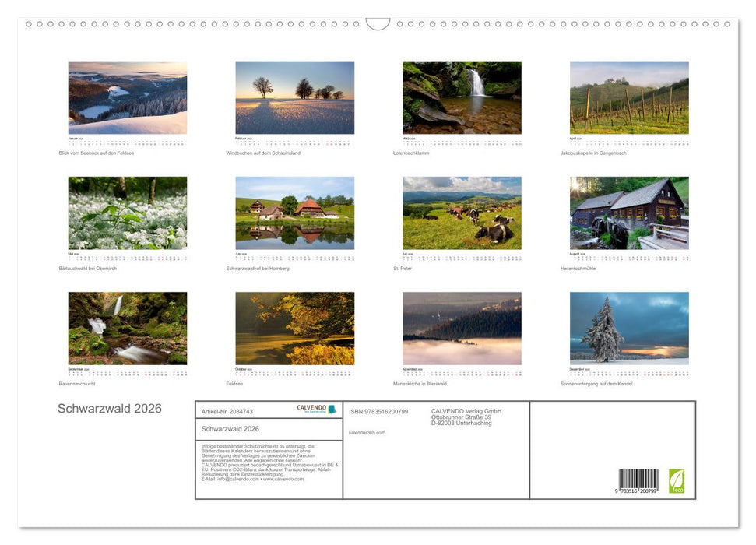Image resolution: width=756 pixels, height=545 pixels.
Task: Click the ISBN barcode
Action: tap(638, 480)
